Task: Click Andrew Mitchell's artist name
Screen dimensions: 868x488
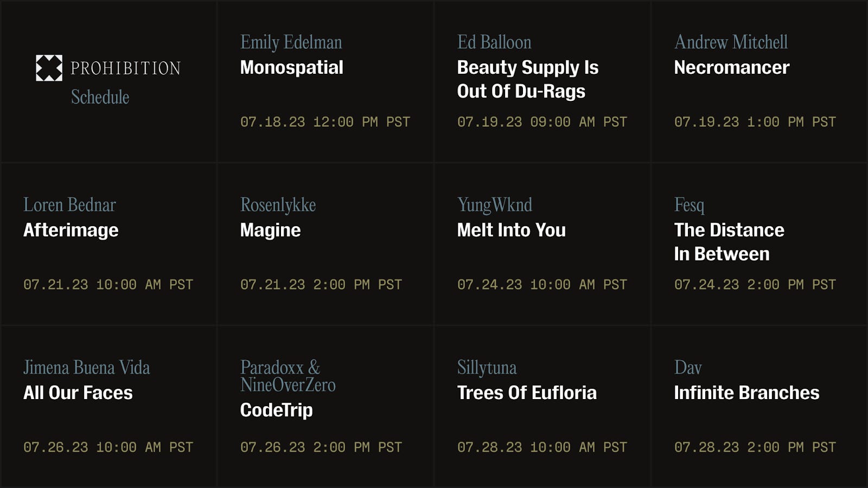Action: 731,42
